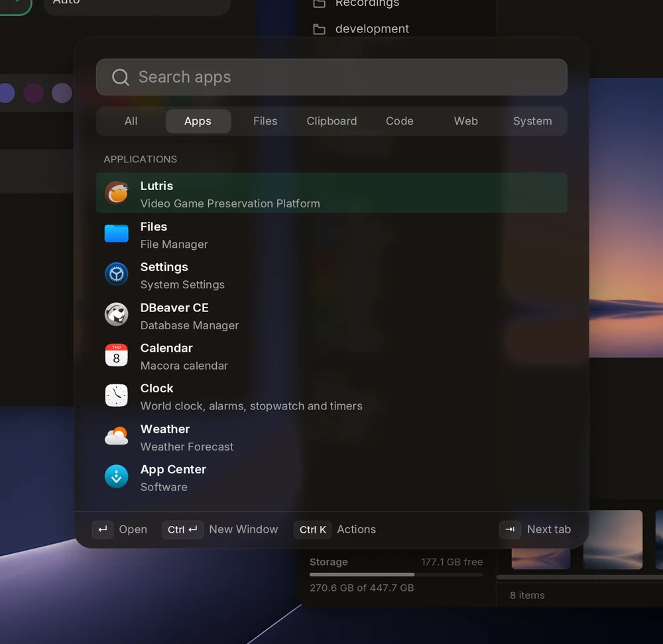Switch to the System tab
663x644 pixels.
point(532,121)
